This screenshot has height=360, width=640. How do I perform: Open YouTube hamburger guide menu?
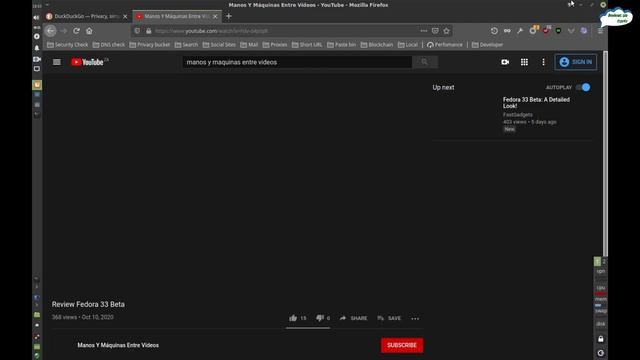pyautogui.click(x=57, y=62)
